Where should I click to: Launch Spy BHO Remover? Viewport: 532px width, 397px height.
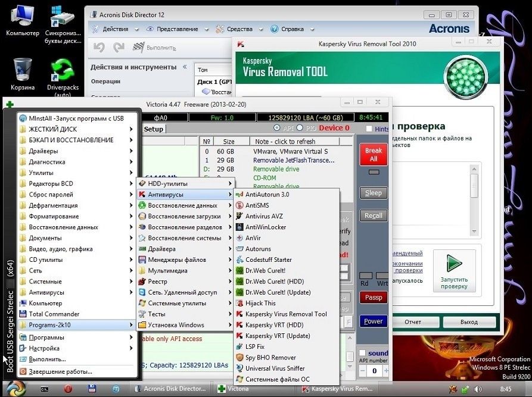287,358
